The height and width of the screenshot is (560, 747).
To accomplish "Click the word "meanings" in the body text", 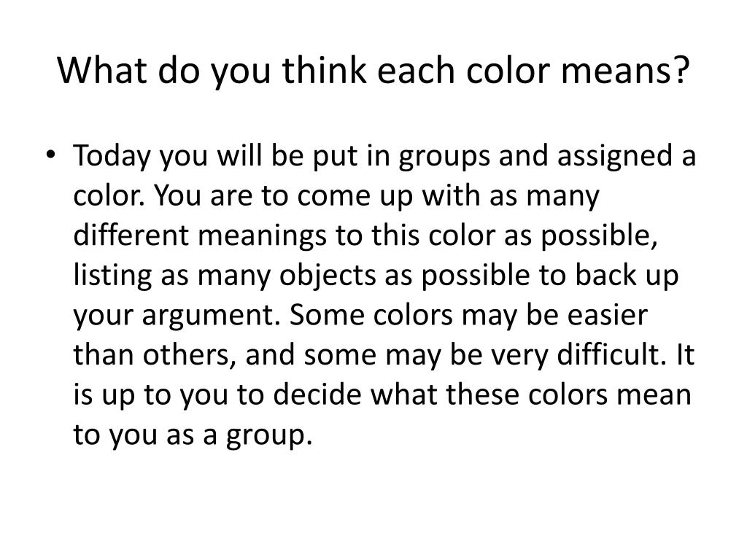I will coord(262,237).
